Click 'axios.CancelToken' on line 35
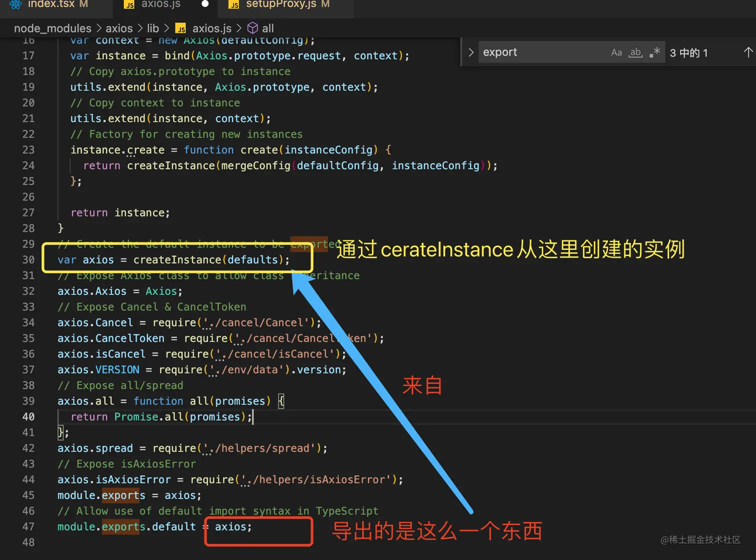Image resolution: width=756 pixels, height=560 pixels. [111, 338]
